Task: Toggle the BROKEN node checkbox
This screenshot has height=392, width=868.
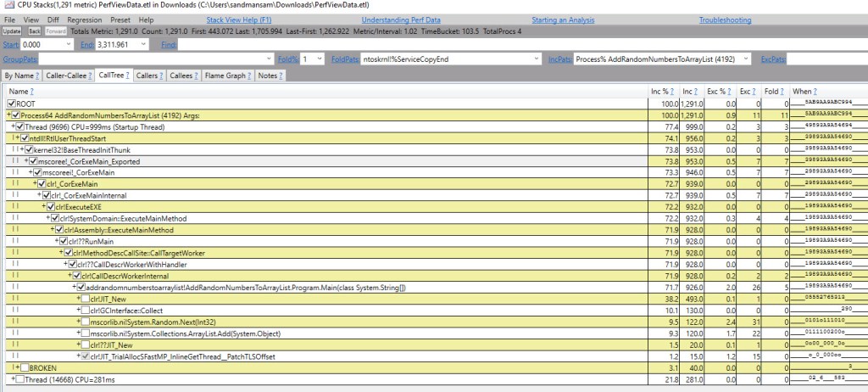Action: tap(24, 367)
